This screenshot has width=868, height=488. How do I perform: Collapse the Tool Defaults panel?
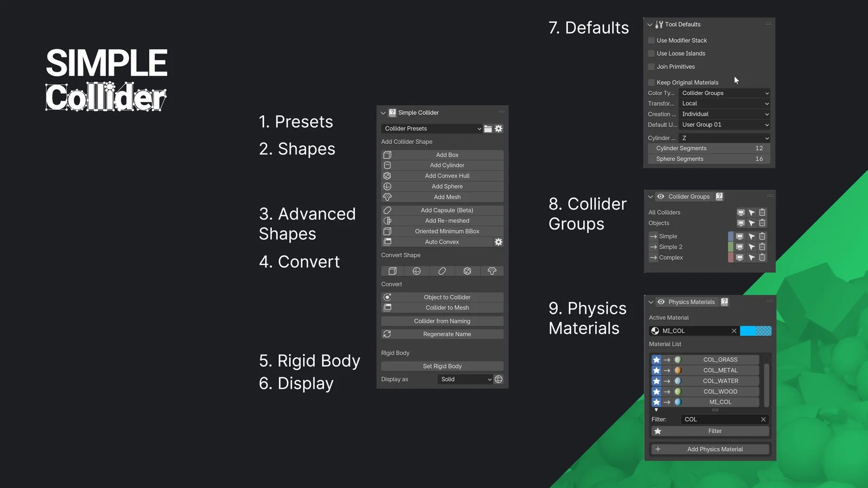tap(649, 24)
